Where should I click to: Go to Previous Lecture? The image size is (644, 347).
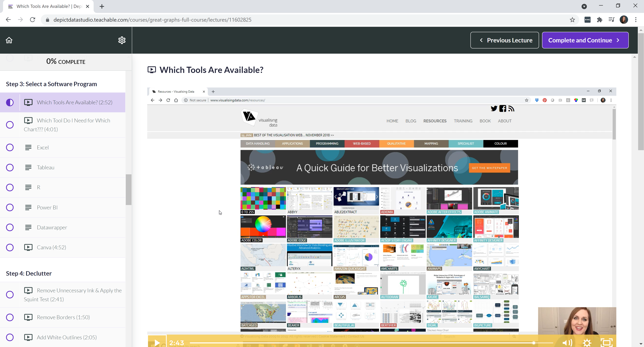tap(504, 40)
